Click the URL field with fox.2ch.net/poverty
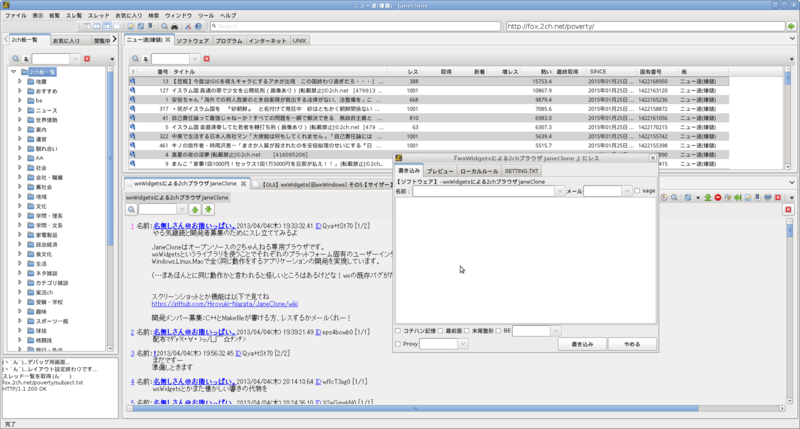This screenshot has height=429, width=800. click(x=645, y=26)
